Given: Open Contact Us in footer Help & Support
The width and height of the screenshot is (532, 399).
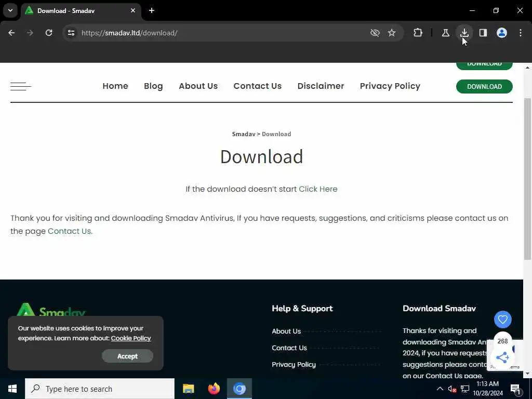Looking at the screenshot, I should (x=289, y=348).
